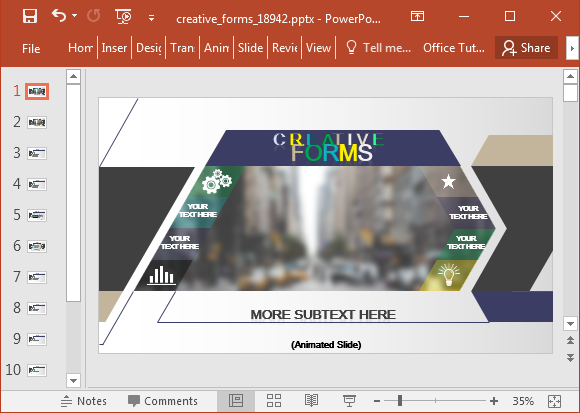Fit slide to current window icon
580x413 pixels.
coord(554,401)
